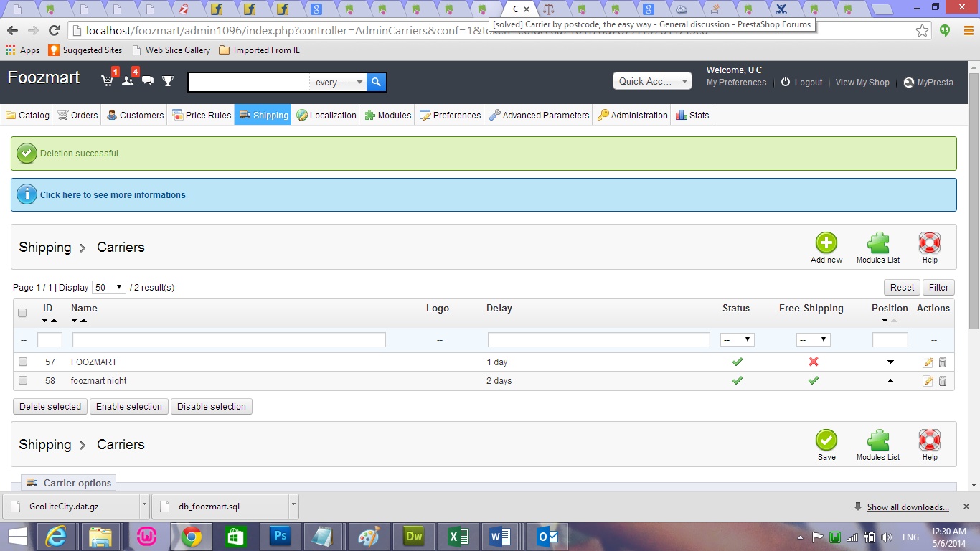Tick the select-all checkbox in table header

(22, 313)
